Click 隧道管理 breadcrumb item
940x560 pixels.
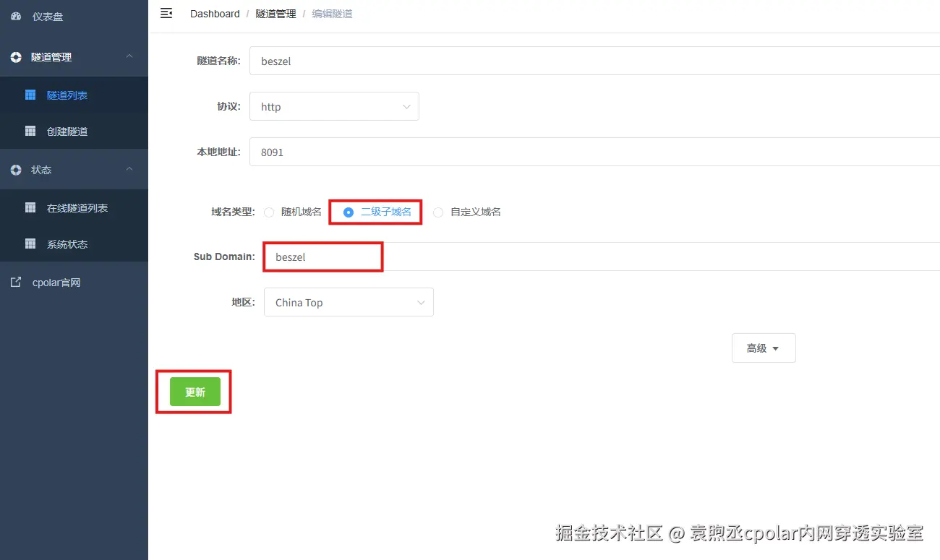click(x=275, y=14)
